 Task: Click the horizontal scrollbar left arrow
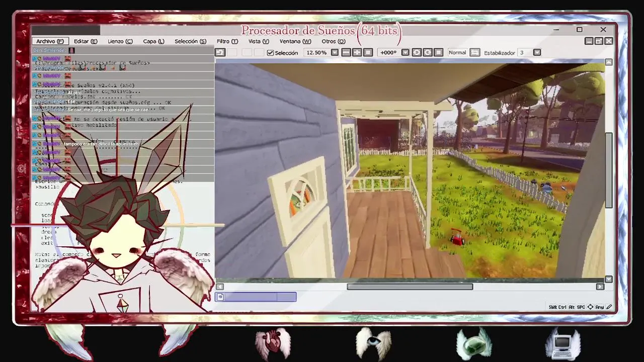(x=220, y=287)
